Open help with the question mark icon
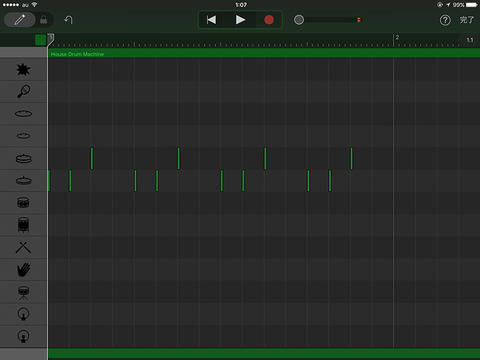The width and height of the screenshot is (480, 360). [x=445, y=20]
